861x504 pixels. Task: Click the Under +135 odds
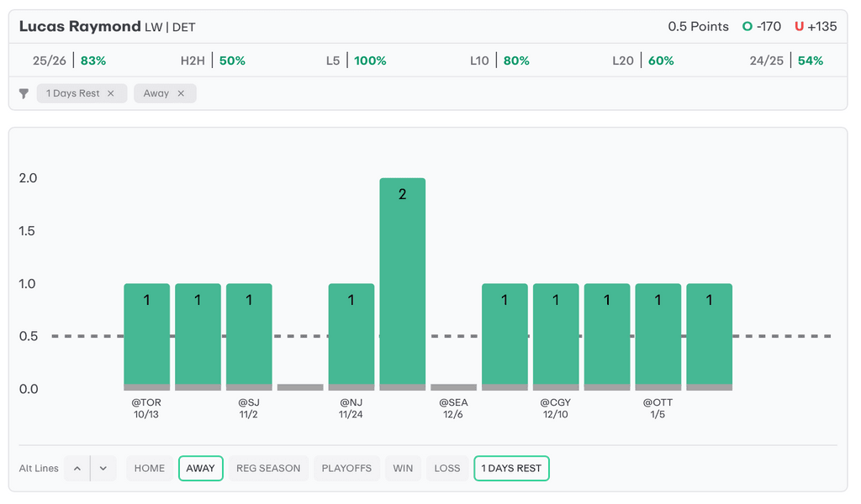[815, 26]
